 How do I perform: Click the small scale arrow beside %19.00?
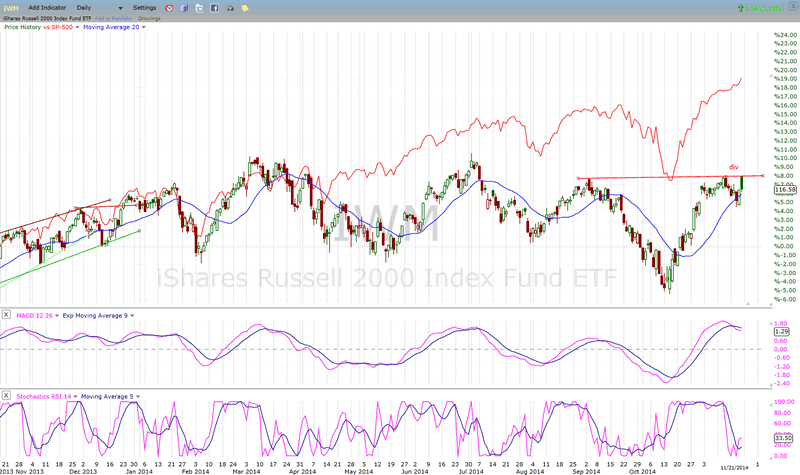(x=770, y=76)
